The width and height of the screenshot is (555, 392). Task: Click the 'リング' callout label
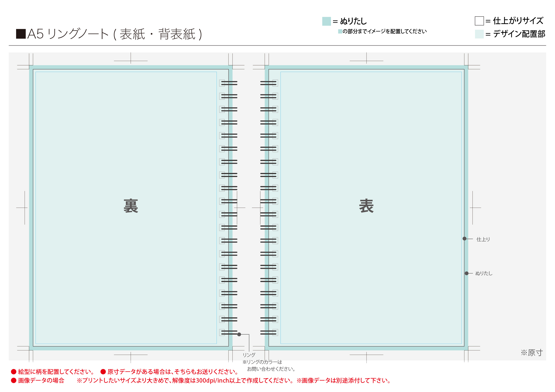[249, 355]
